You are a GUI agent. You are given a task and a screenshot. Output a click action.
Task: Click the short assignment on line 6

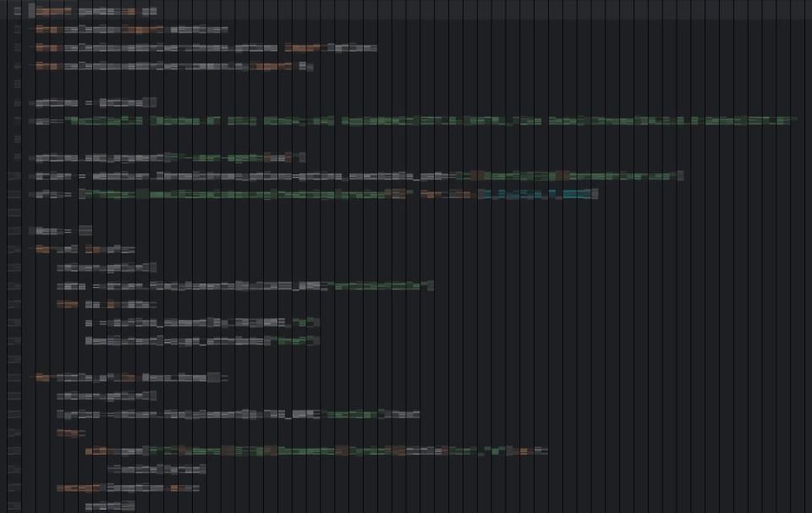[x=95, y=103]
